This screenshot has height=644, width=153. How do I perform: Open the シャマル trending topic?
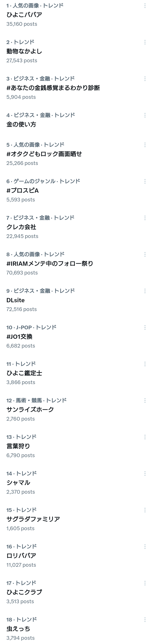[18, 482]
